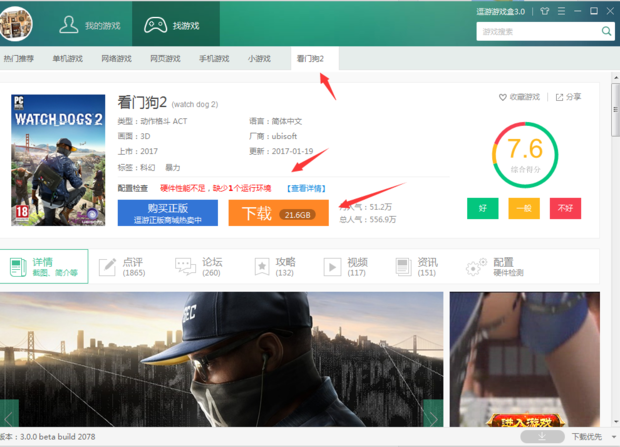Click the star icon beside 攻略

tap(262, 267)
